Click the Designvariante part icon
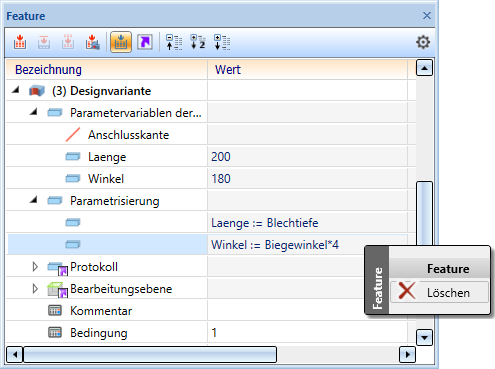This screenshot has width=495, height=369. coord(37,91)
